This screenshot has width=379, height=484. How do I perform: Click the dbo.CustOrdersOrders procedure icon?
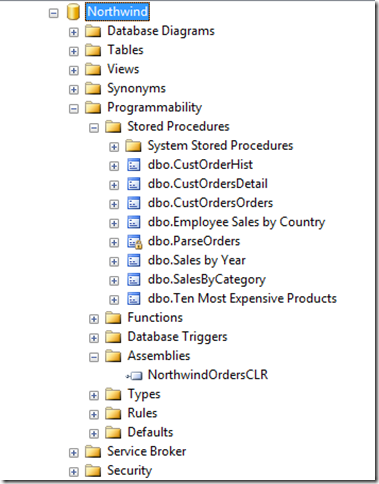[134, 203]
